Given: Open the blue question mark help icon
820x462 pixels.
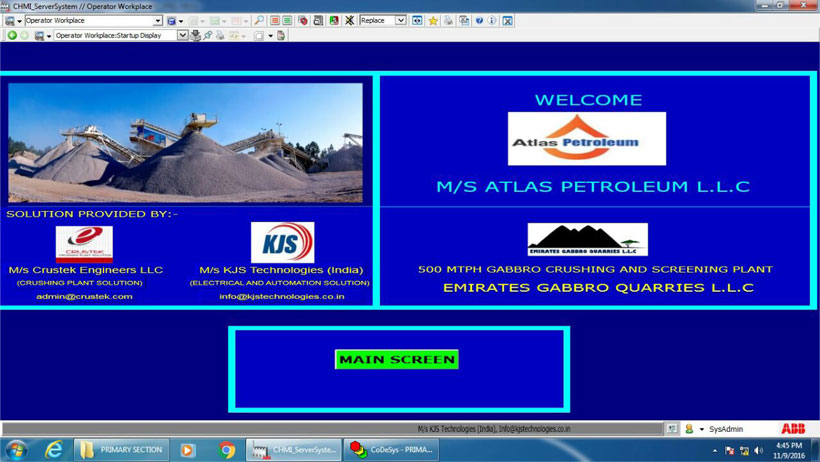Looking at the screenshot, I should (x=479, y=20).
